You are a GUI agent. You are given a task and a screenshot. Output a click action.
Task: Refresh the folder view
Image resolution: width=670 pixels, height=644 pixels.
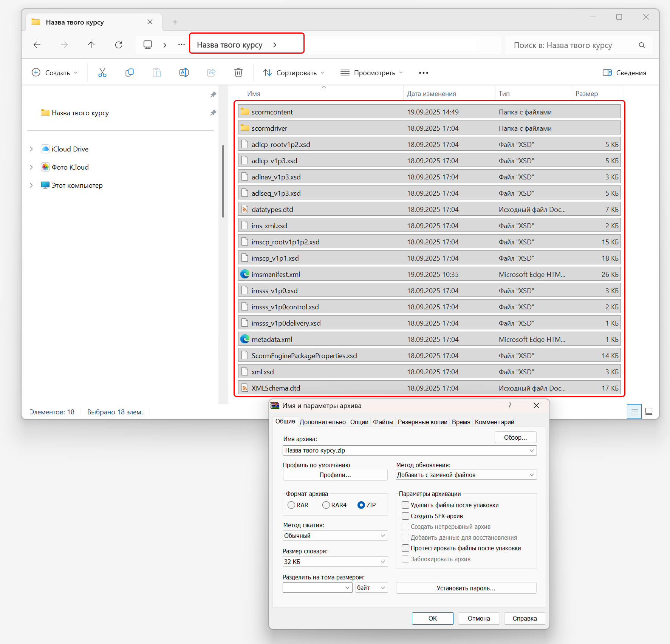(119, 45)
